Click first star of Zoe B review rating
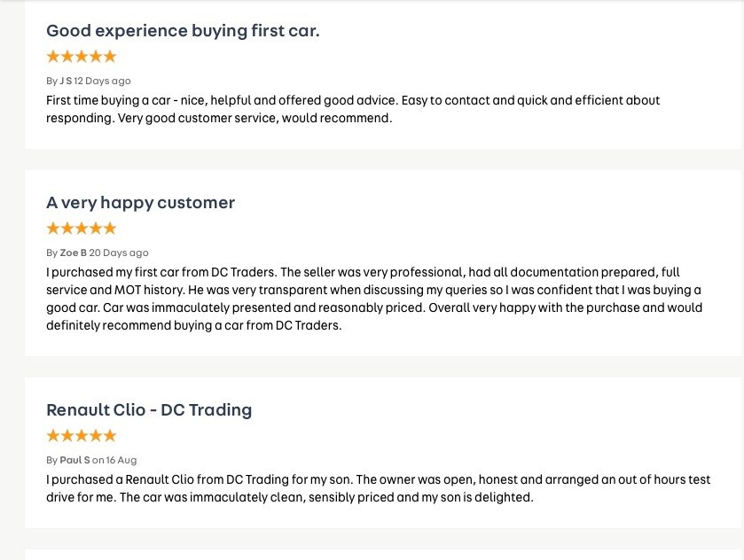This screenshot has width=744, height=560. [53, 229]
